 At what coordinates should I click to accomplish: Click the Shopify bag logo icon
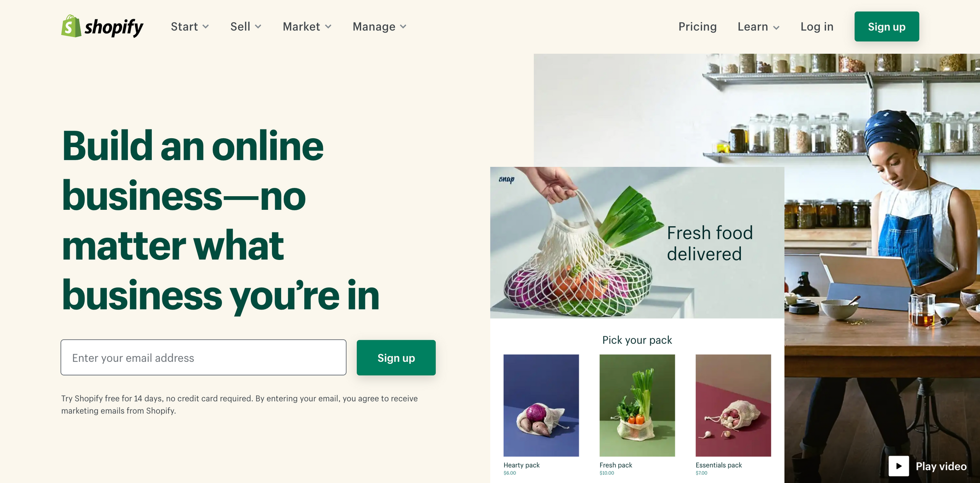[71, 26]
